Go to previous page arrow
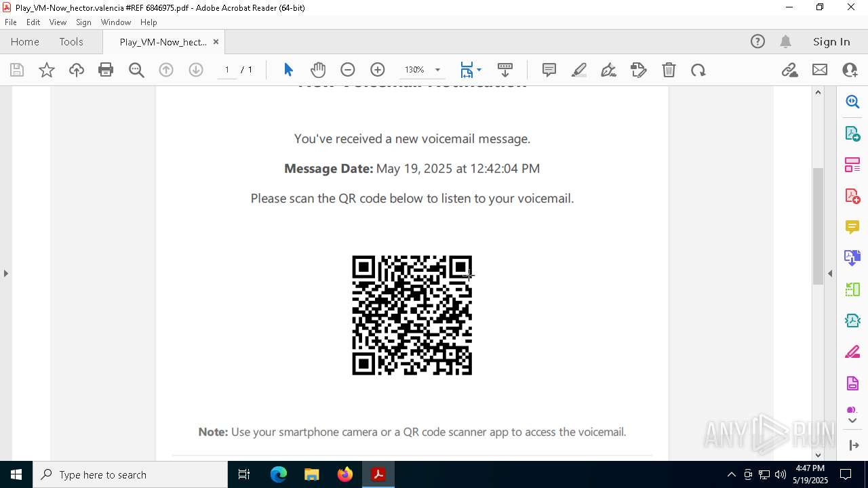This screenshot has width=868, height=488. coord(166,70)
